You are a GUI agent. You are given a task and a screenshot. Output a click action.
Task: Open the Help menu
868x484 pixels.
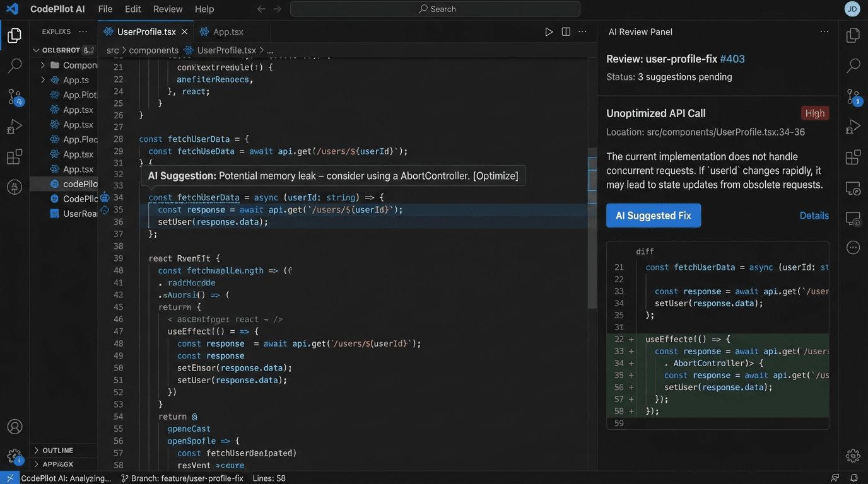pos(204,9)
